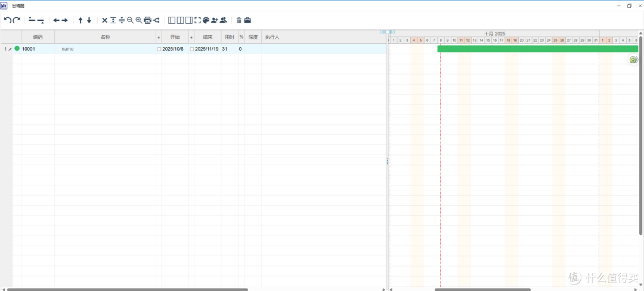Click the edit pencil on row 1
The width and height of the screenshot is (644, 291).
(10, 49)
